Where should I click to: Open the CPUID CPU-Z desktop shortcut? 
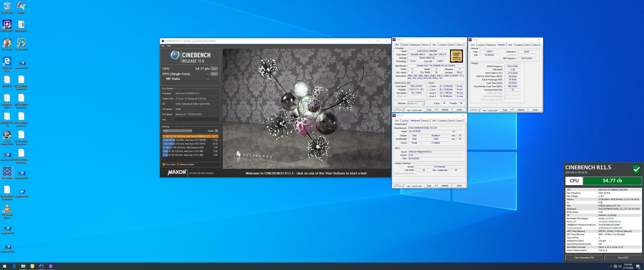[7, 26]
